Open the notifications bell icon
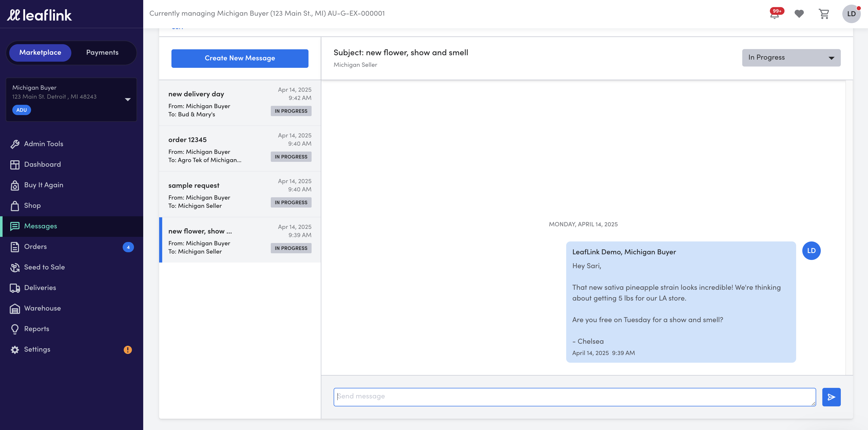This screenshot has width=868, height=430. 774,14
